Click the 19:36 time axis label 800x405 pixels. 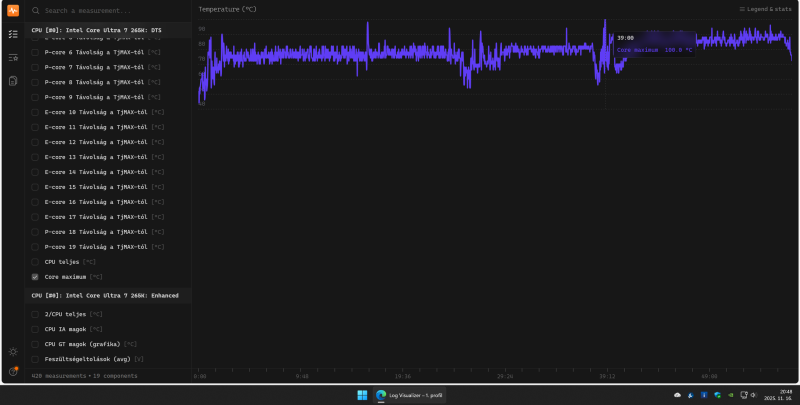pyautogui.click(x=403, y=376)
